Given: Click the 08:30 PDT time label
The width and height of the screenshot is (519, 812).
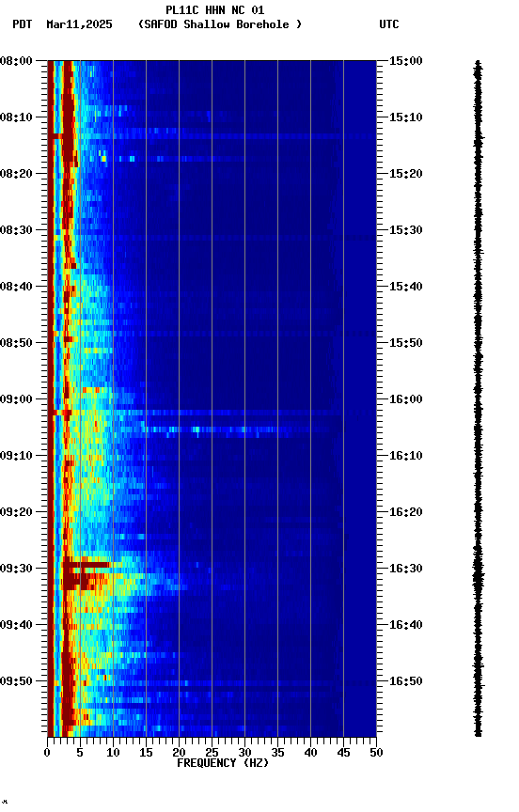Looking at the screenshot, I should [x=16, y=230].
